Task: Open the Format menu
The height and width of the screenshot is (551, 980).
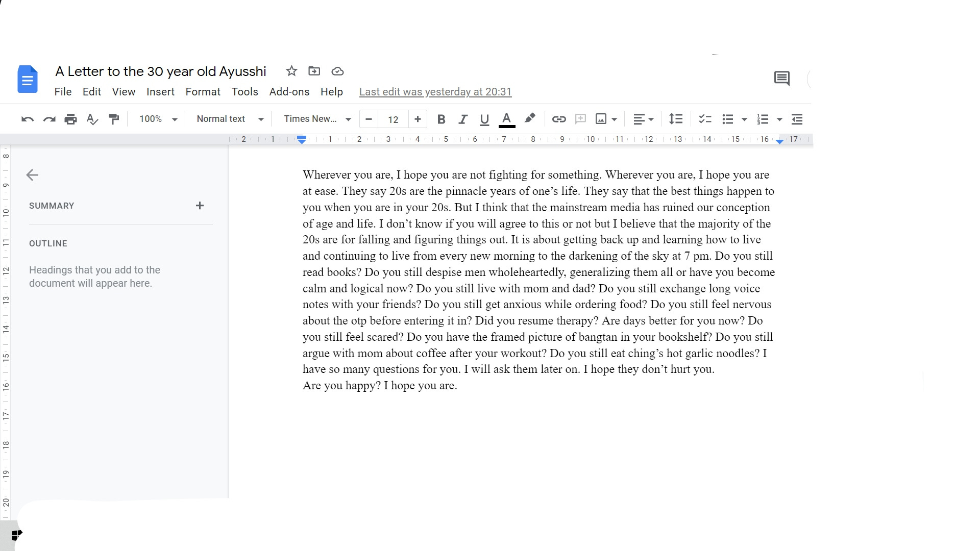Action: point(203,92)
